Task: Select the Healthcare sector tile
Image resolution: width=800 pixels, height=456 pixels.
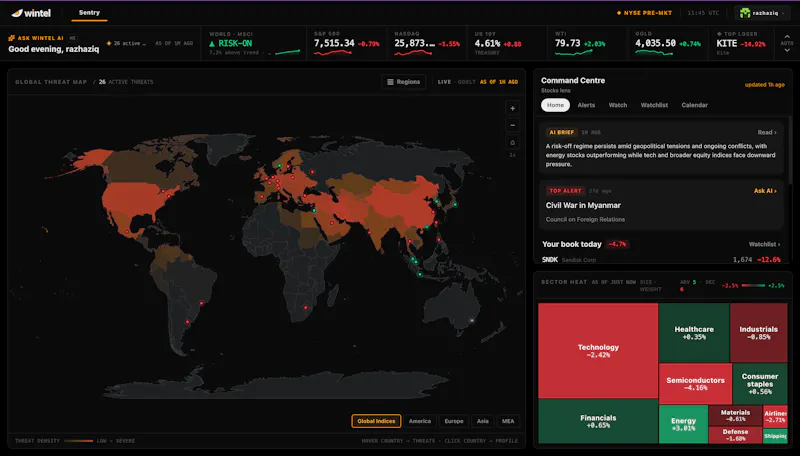Action: [694, 333]
